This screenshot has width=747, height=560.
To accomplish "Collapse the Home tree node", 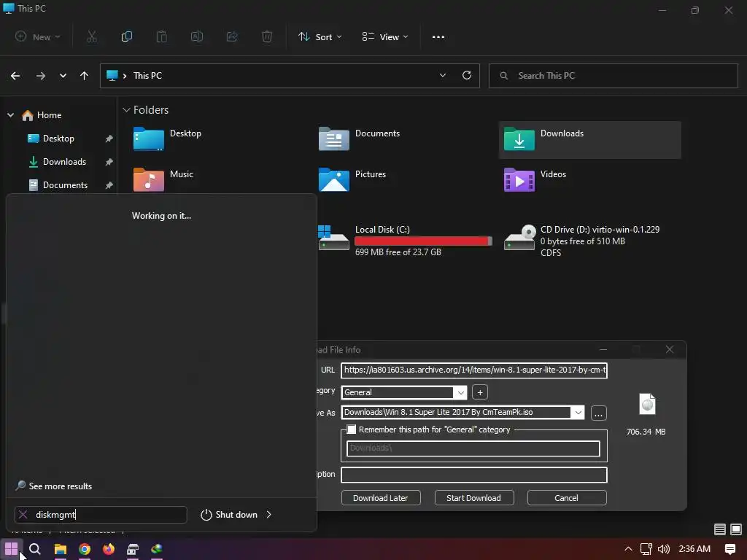I will click(x=10, y=115).
